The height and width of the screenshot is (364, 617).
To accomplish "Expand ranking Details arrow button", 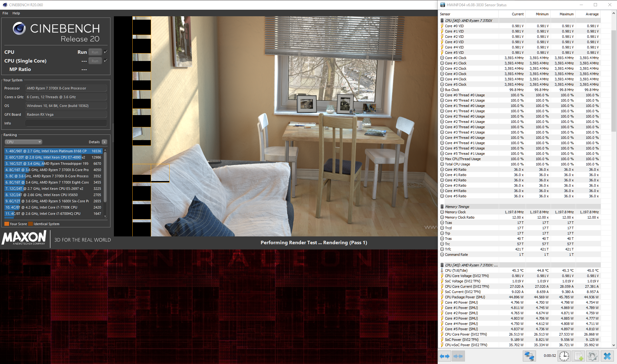I will (105, 142).
